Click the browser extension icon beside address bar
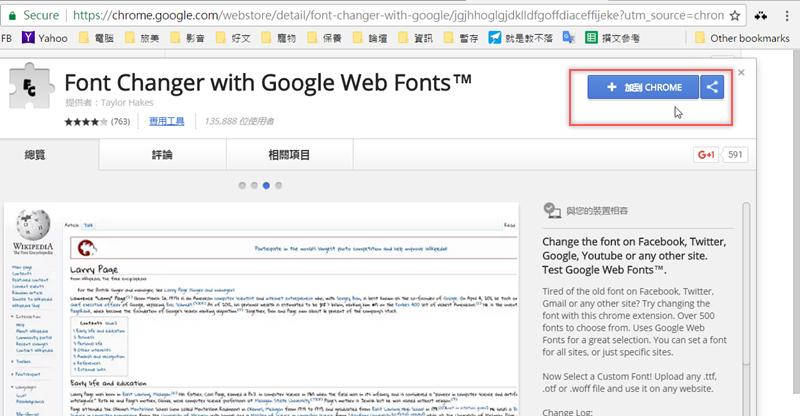The image size is (800, 416). click(x=761, y=16)
